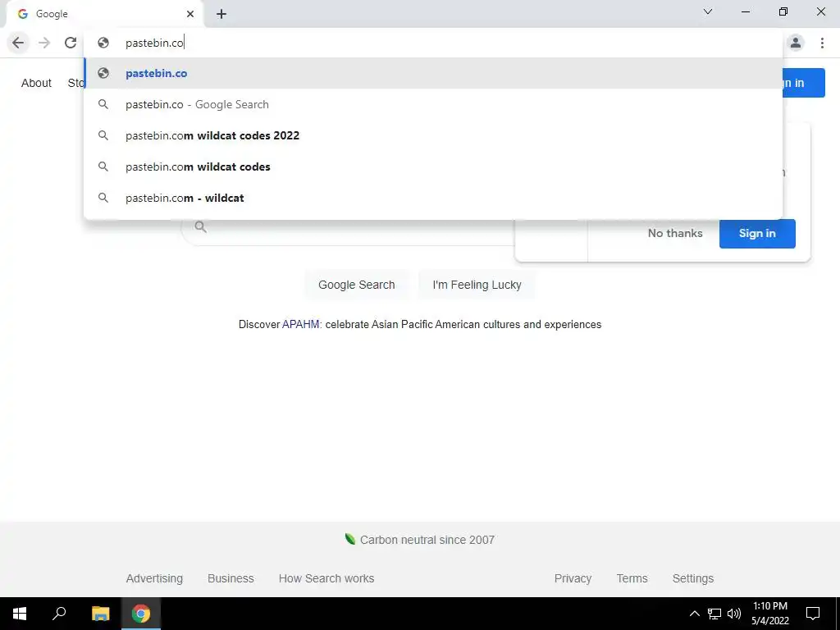Open the Chrome profile avatar icon

[796, 43]
